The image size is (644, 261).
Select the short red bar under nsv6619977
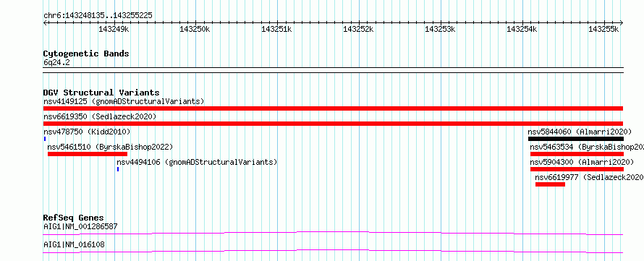tap(550, 184)
